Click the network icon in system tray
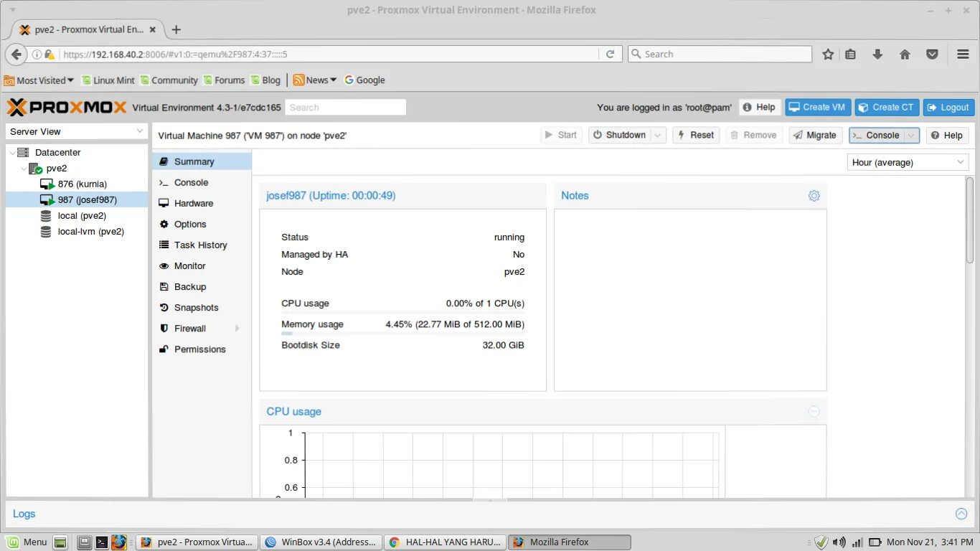The image size is (980, 551). pos(856,542)
